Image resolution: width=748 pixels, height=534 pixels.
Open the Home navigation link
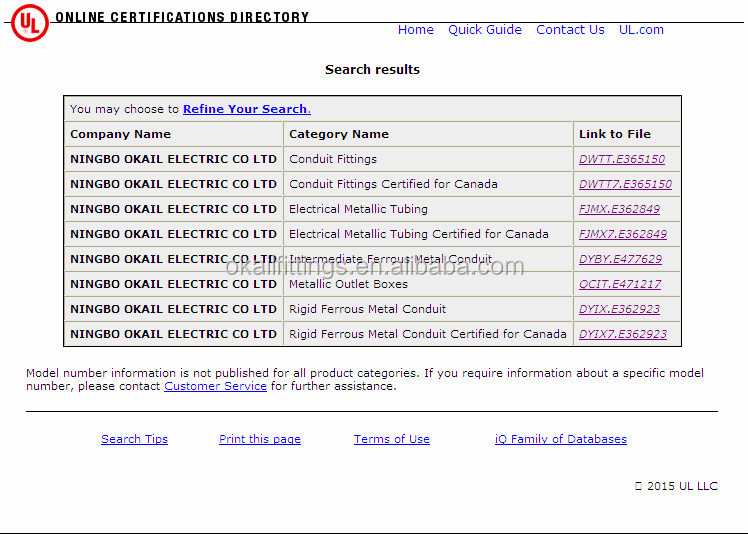[x=416, y=30]
